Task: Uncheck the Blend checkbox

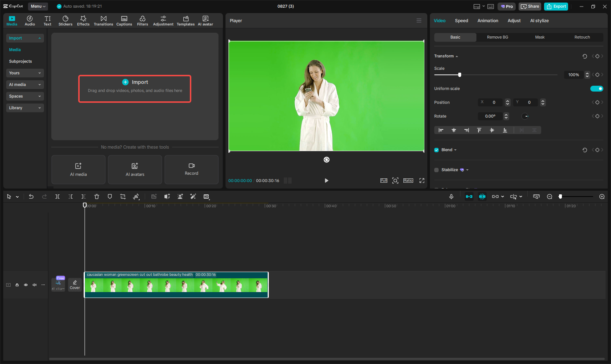Action: click(436, 150)
